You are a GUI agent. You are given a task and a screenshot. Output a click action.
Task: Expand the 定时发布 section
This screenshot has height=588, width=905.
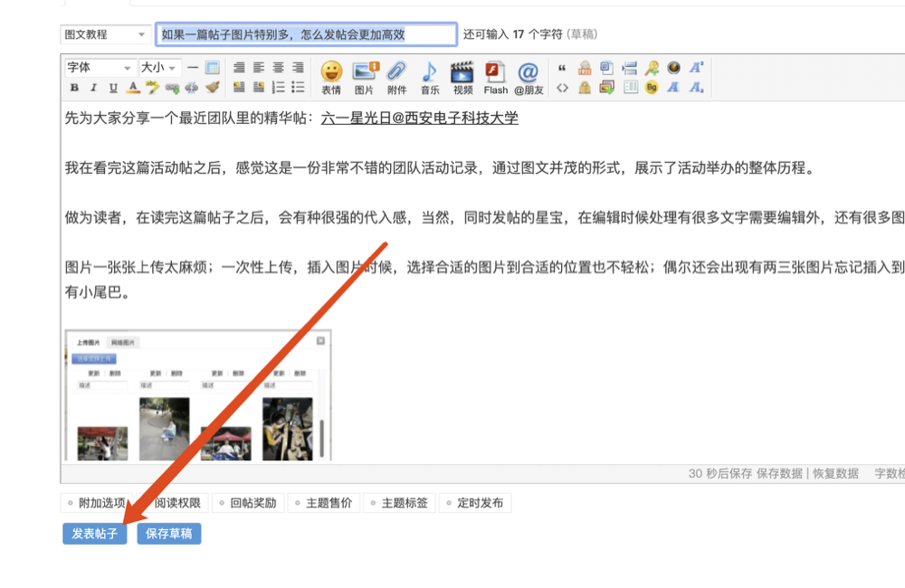click(475, 503)
